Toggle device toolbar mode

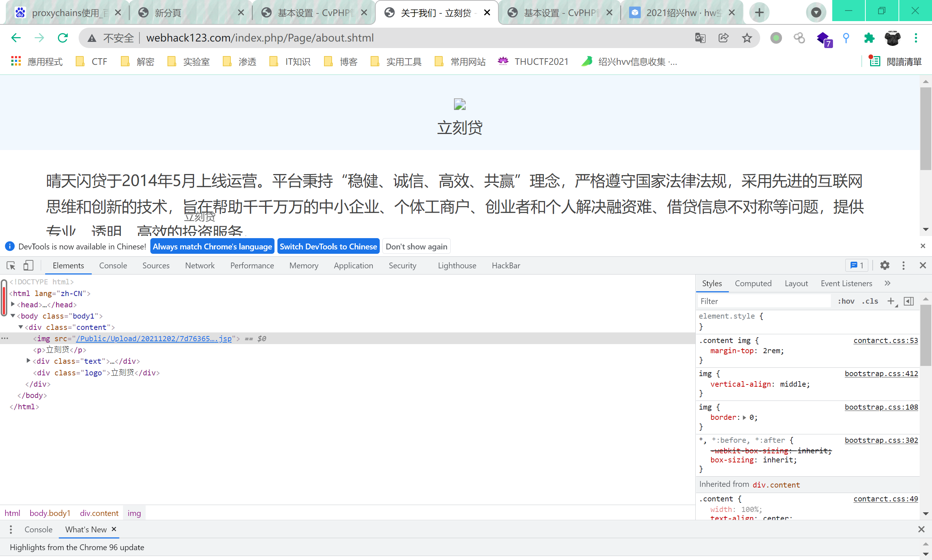(28, 265)
